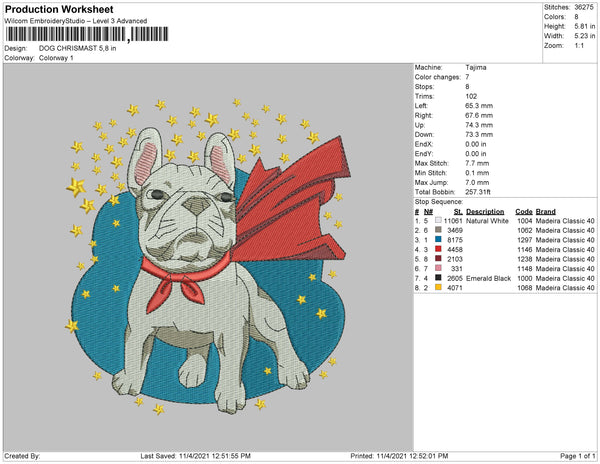Click the Total Bobbin value 257.31ft
Viewport: 600px width, 464px height.
[478, 192]
